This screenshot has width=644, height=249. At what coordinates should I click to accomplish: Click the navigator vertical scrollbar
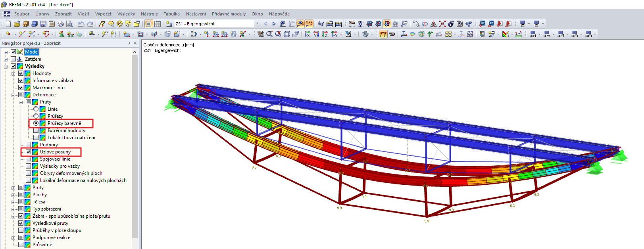(135, 147)
